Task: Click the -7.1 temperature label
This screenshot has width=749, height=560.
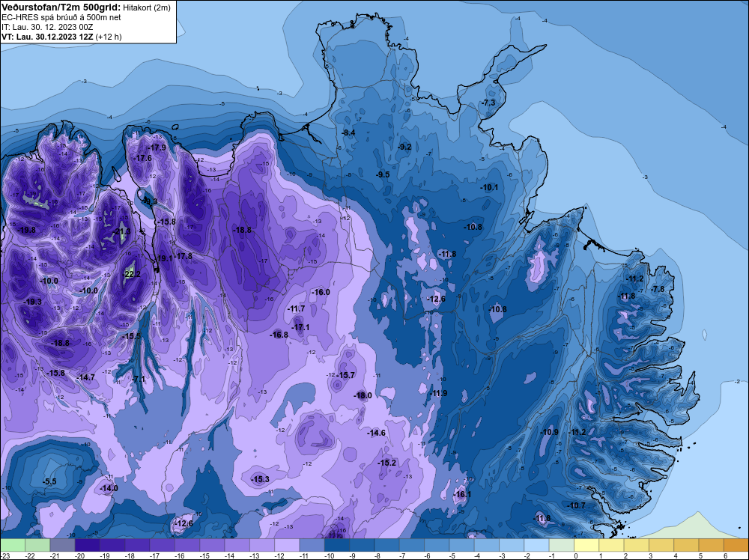Action: pos(139,379)
